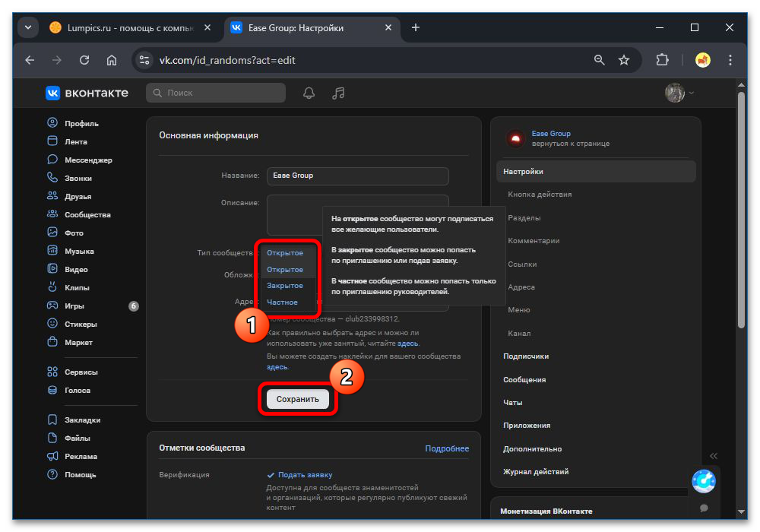Reload the page in browser
This screenshot has width=760, height=532.
(84, 60)
